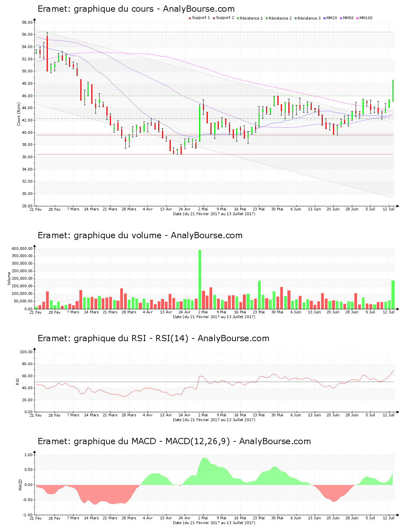Viewport: 412px width, 532px height.
Task: Click the '20 Juin' date under RSI chart
Action: tap(333, 415)
